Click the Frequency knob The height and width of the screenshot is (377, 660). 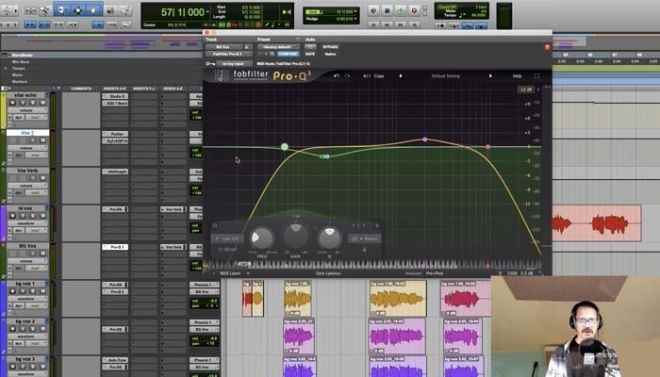tap(262, 238)
